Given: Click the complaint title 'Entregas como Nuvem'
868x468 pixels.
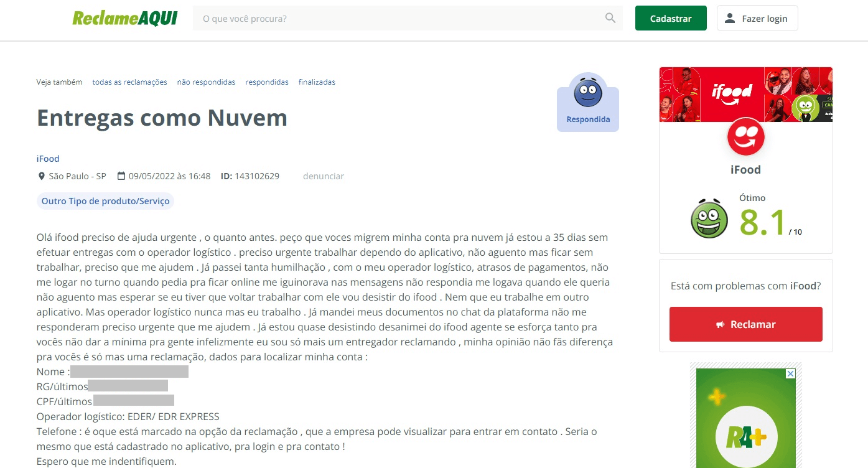Looking at the screenshot, I should click(x=162, y=118).
